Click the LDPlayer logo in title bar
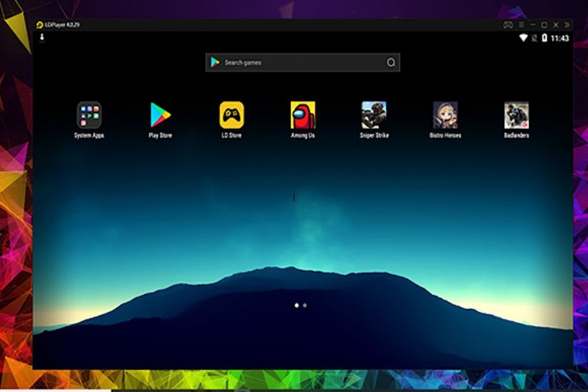 40,25
